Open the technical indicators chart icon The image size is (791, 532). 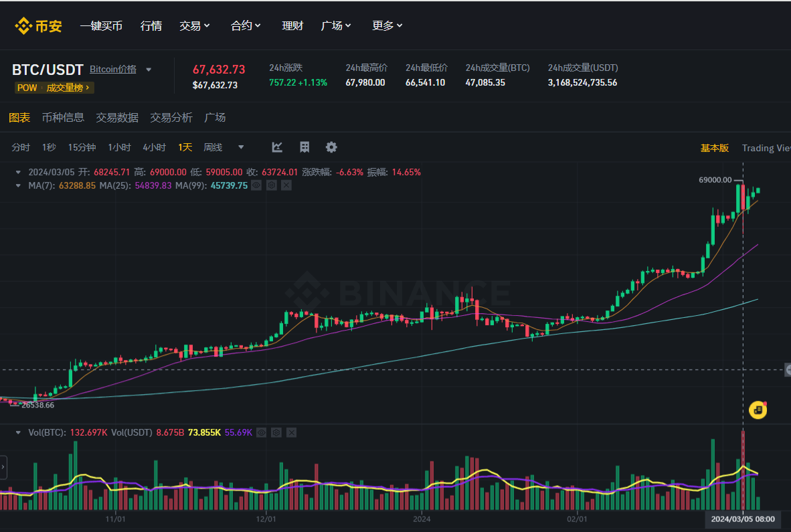click(x=277, y=147)
